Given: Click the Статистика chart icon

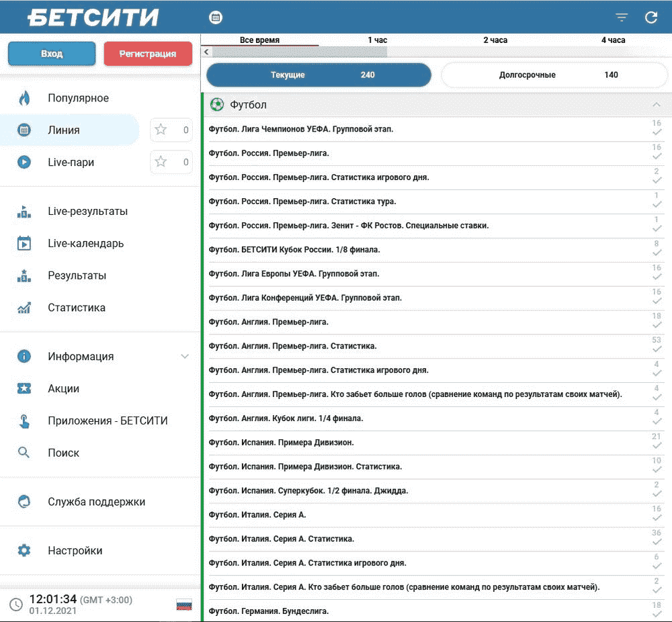Looking at the screenshot, I should tap(24, 308).
